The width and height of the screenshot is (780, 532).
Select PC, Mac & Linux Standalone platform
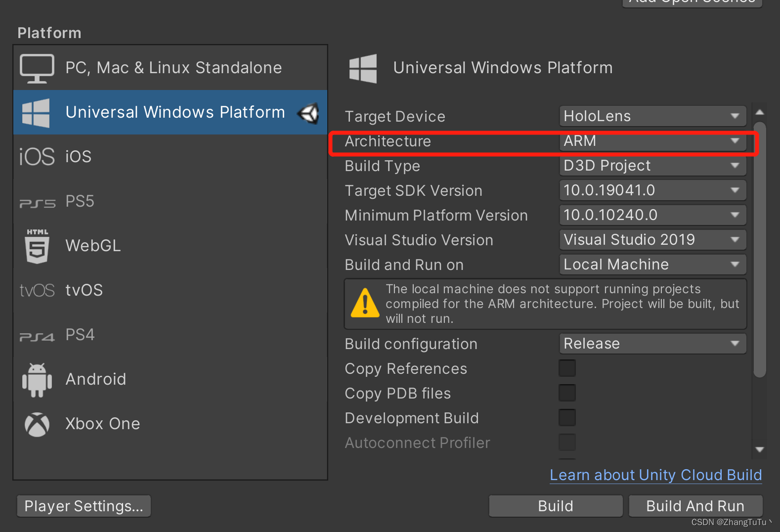tap(171, 68)
